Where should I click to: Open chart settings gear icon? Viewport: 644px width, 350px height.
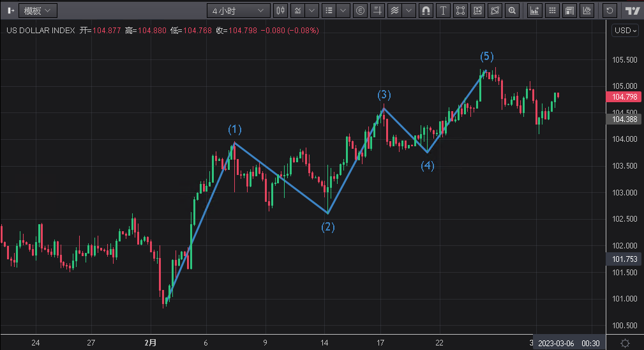click(625, 343)
